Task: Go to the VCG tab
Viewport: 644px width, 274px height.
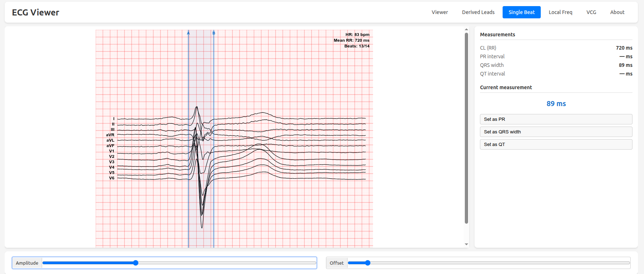Action: point(591,12)
